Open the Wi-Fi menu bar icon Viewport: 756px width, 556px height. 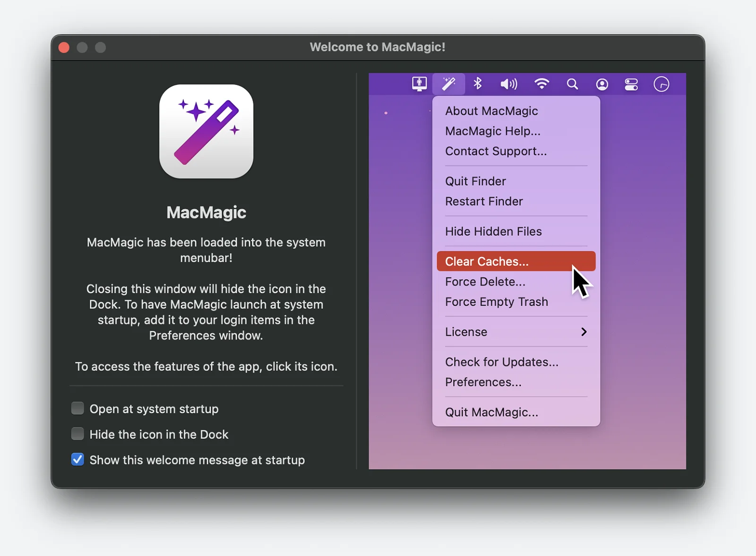tap(541, 84)
